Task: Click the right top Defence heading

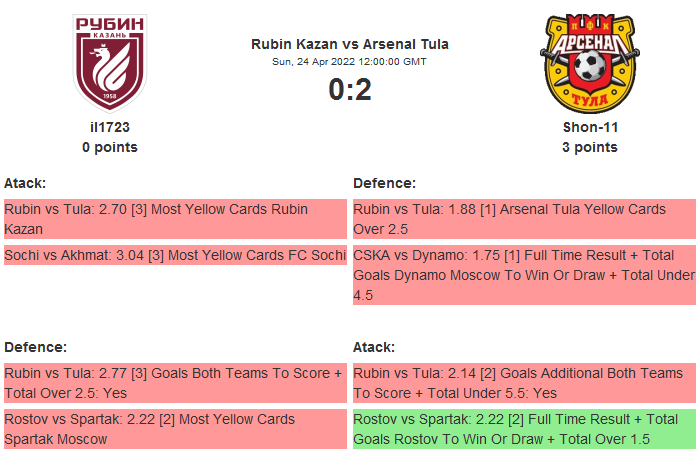Action: click(x=384, y=183)
